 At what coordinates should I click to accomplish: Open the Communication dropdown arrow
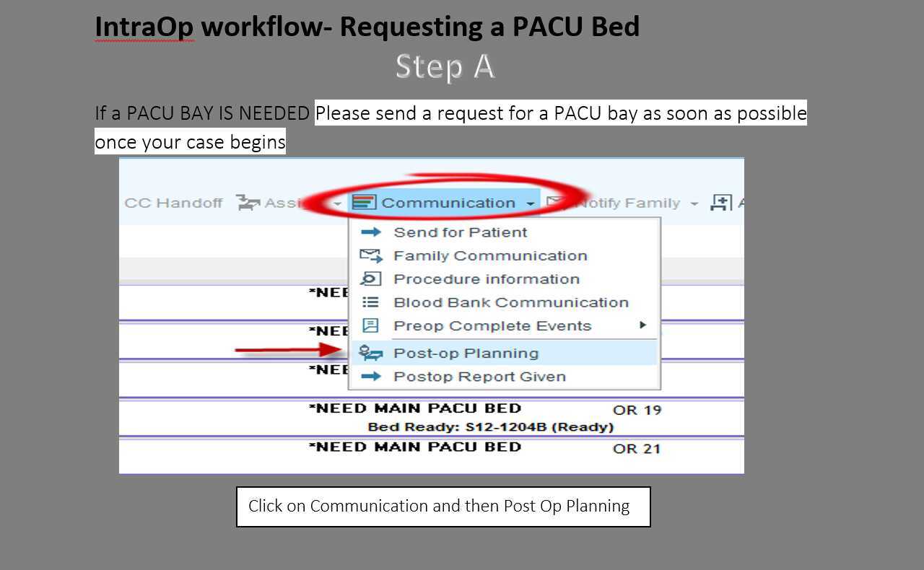pos(531,203)
